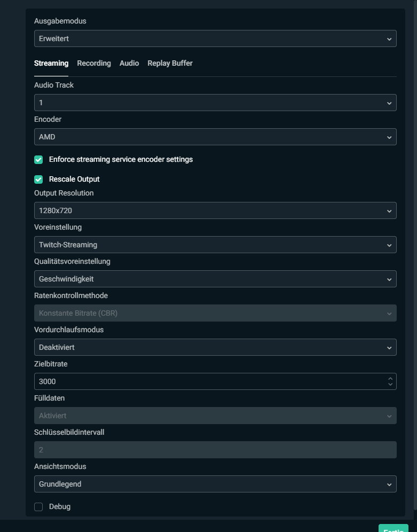Select the Streaming tab

(51, 63)
